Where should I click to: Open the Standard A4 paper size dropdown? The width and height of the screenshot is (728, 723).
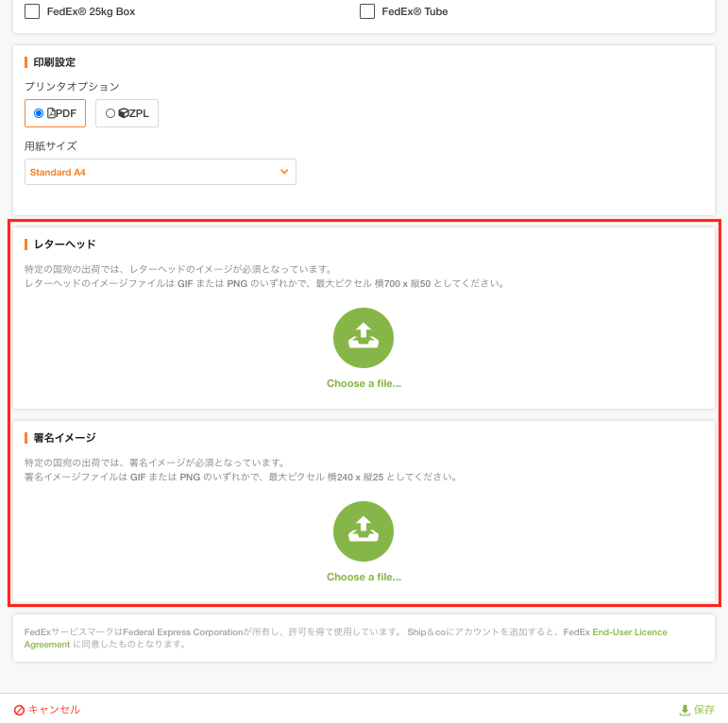click(161, 172)
